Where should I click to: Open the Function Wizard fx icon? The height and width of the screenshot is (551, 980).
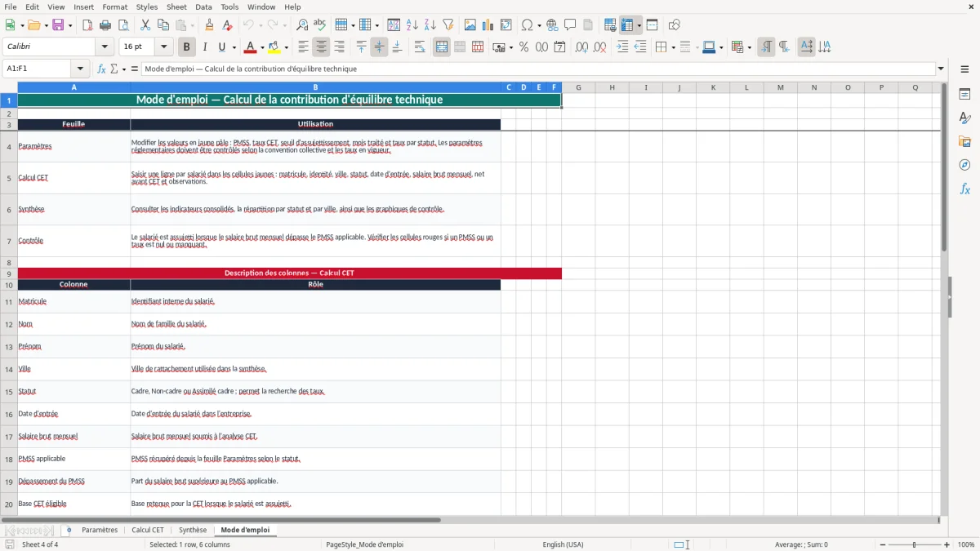pyautogui.click(x=101, y=69)
